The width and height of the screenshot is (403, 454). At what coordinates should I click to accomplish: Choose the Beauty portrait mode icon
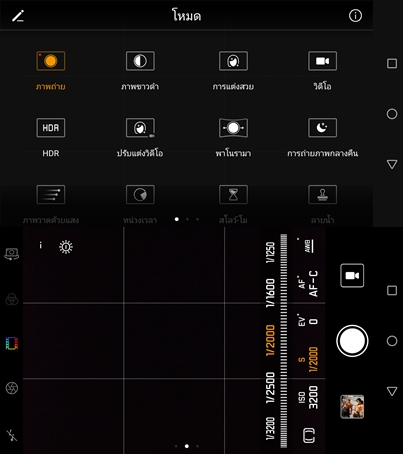[x=233, y=61]
